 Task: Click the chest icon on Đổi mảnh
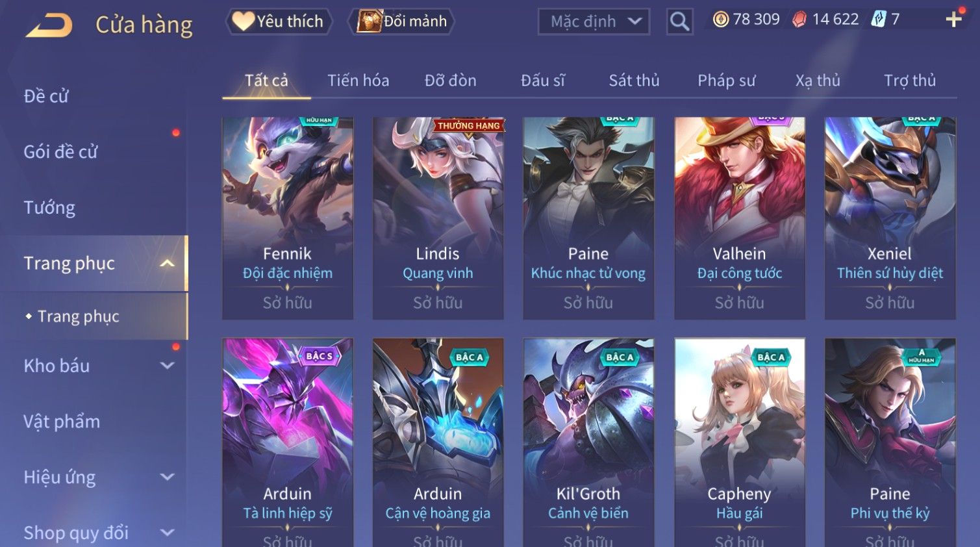pyautogui.click(x=369, y=21)
